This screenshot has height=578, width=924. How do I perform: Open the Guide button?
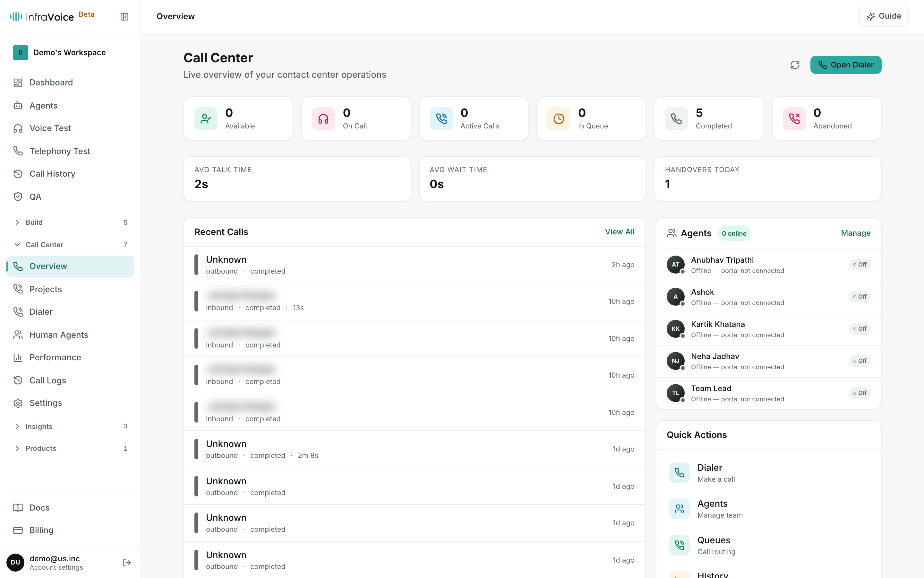point(884,16)
